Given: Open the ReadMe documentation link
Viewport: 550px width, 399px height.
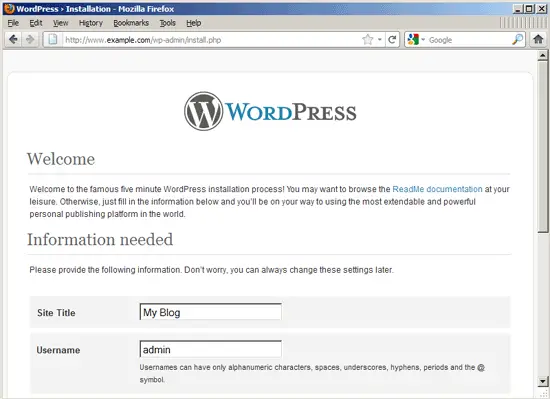Looking at the screenshot, I should pos(437,189).
